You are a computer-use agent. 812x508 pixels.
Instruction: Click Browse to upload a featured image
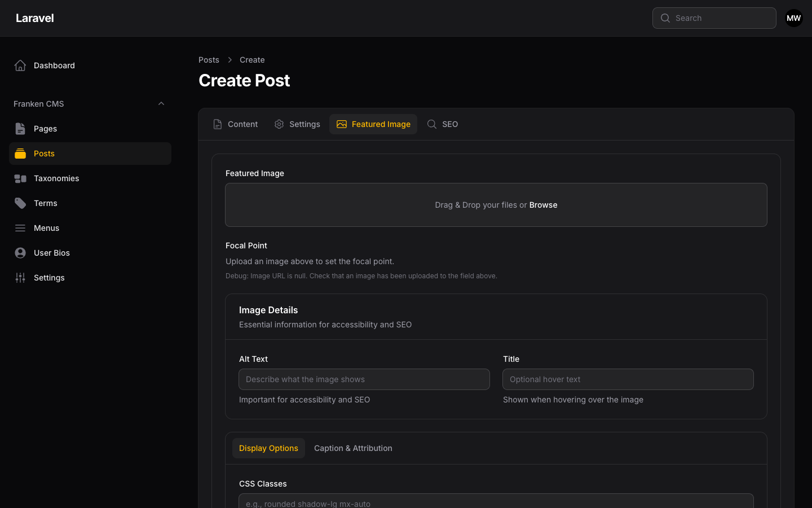[543, 205]
